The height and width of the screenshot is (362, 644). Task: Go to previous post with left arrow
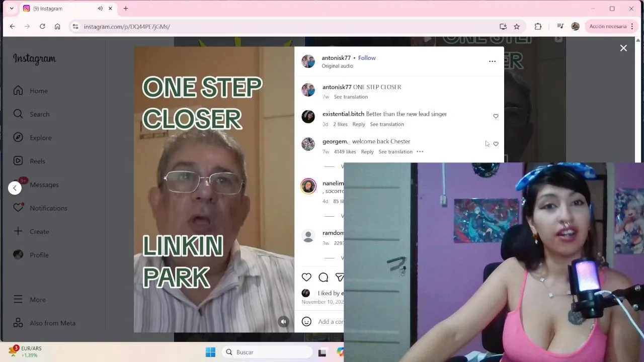15,188
